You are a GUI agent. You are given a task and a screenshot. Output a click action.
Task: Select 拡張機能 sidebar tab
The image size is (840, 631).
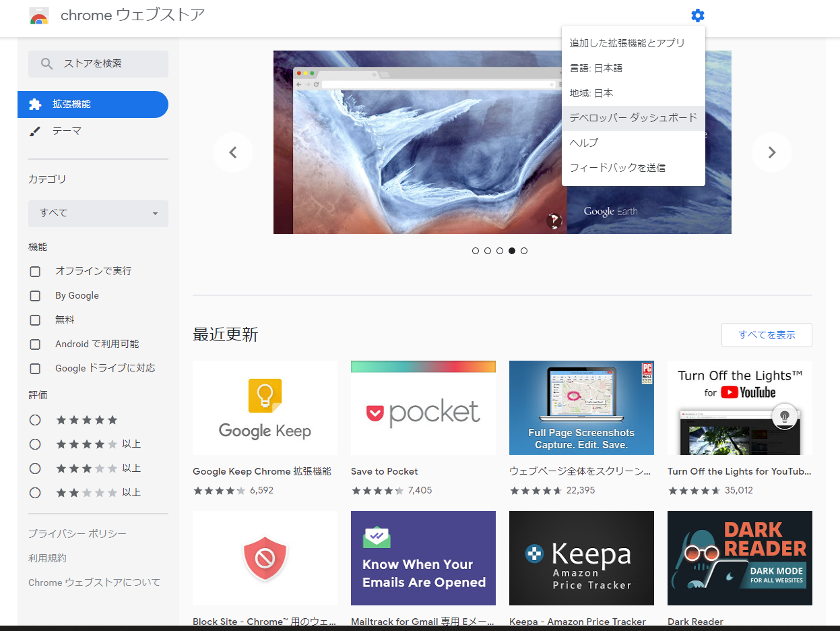[93, 104]
